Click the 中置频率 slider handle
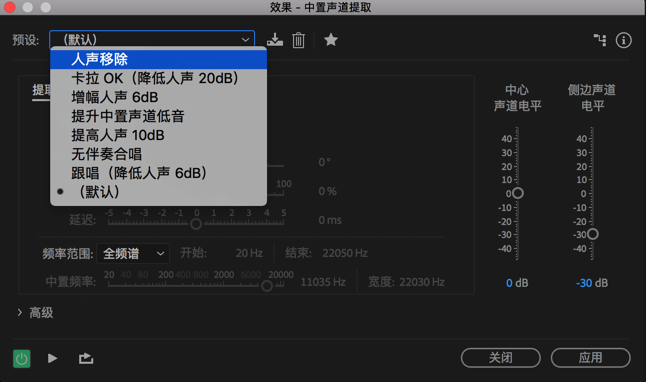Screen dimensions: 646x382 click(267, 286)
